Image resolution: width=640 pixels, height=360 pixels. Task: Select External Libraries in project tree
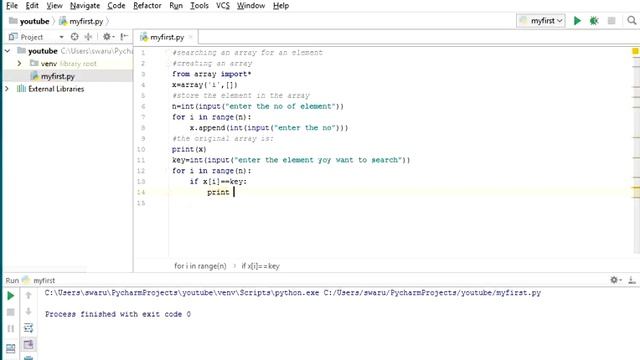[51, 89]
